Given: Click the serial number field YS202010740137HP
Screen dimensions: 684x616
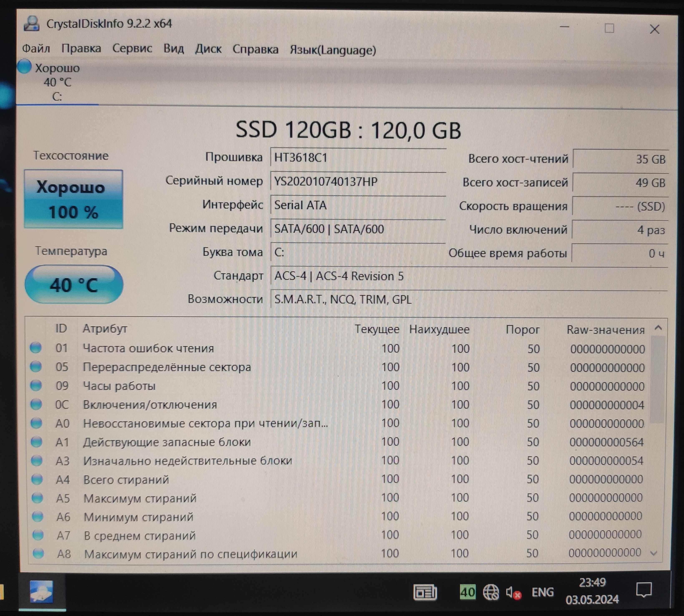Looking at the screenshot, I should coord(358,182).
